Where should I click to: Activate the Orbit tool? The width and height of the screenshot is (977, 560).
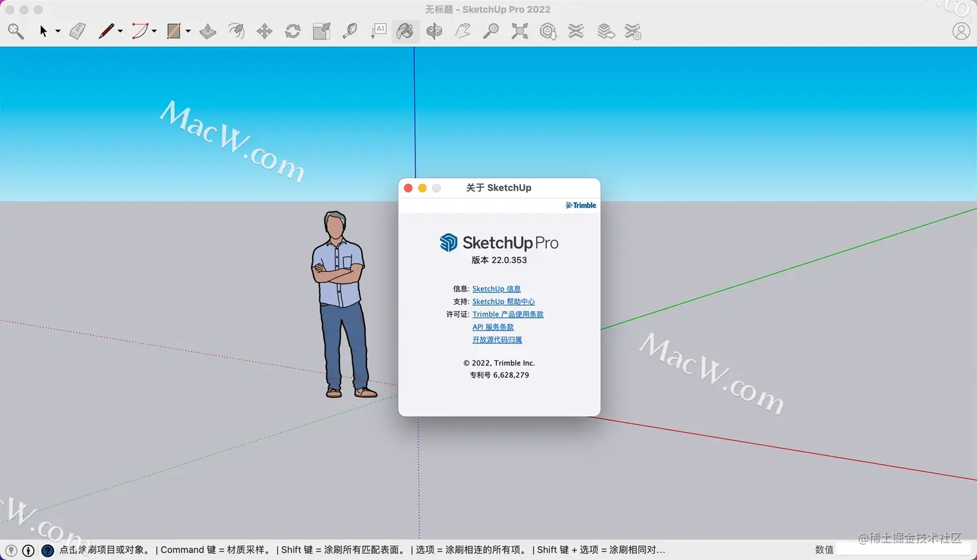click(434, 31)
